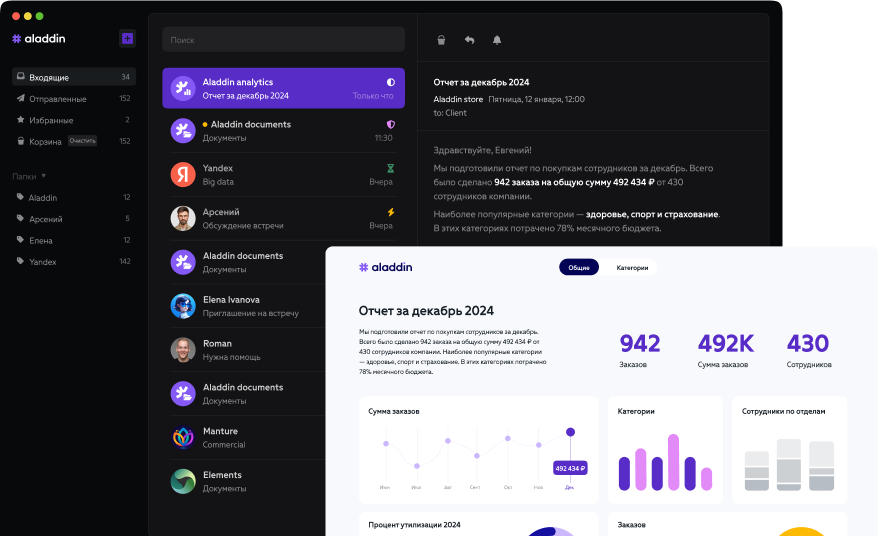Screen dimensions: 878x536
Task: Click the 492K Сумма заказов statistic
Action: (x=726, y=352)
